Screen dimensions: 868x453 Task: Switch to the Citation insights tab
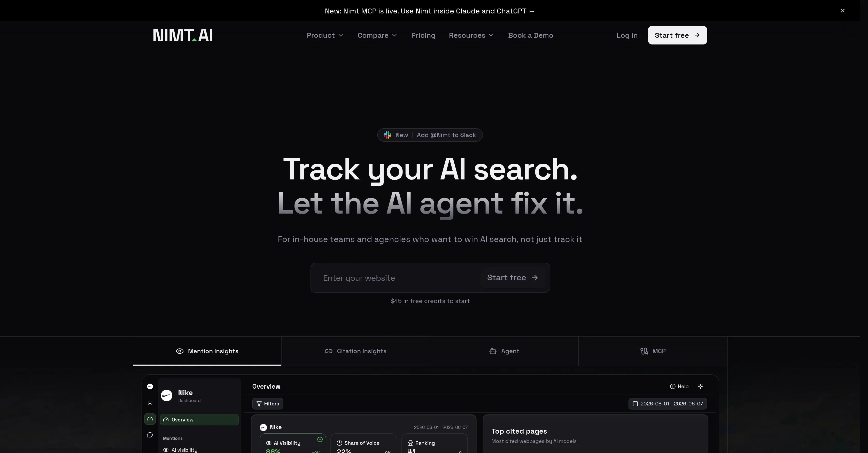click(355, 351)
